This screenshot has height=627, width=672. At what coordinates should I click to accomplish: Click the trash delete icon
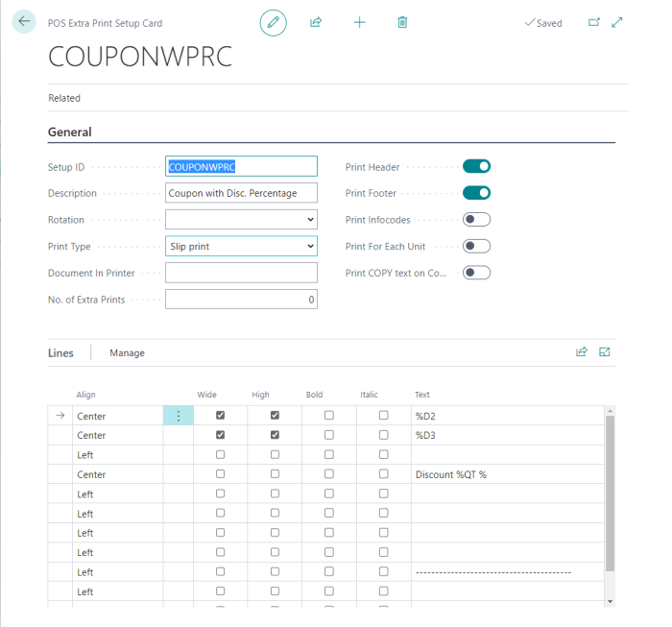point(402,22)
